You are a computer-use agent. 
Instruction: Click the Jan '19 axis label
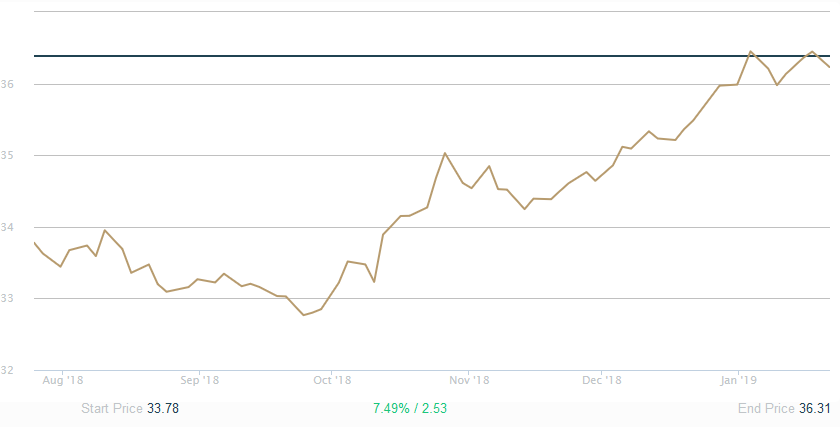pos(737,381)
